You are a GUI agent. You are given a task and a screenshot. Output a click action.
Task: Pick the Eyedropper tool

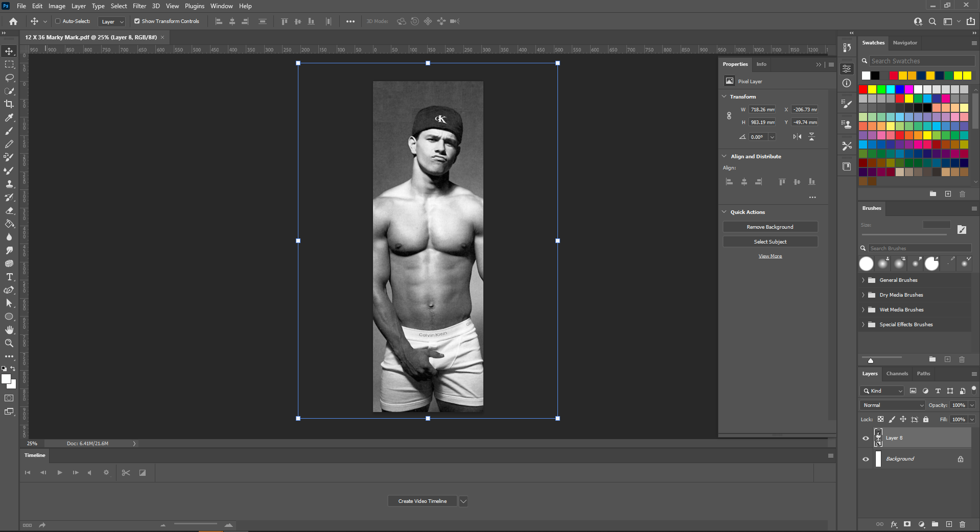pos(9,117)
